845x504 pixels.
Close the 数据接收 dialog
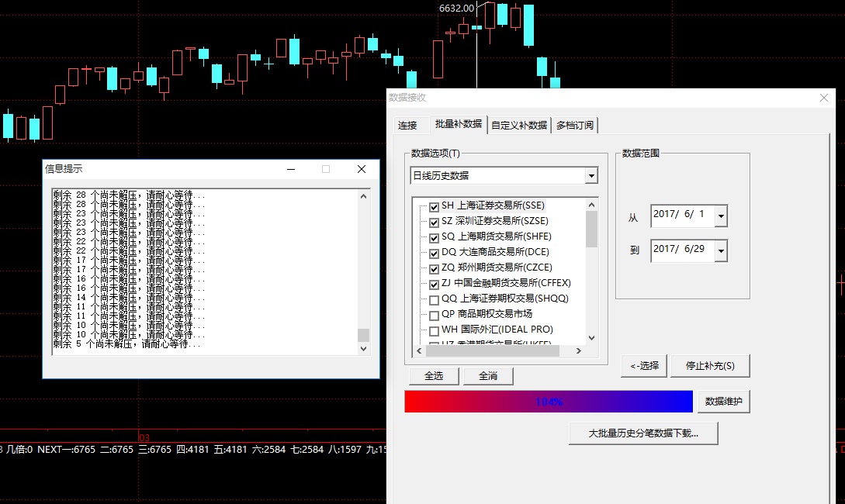click(x=824, y=98)
